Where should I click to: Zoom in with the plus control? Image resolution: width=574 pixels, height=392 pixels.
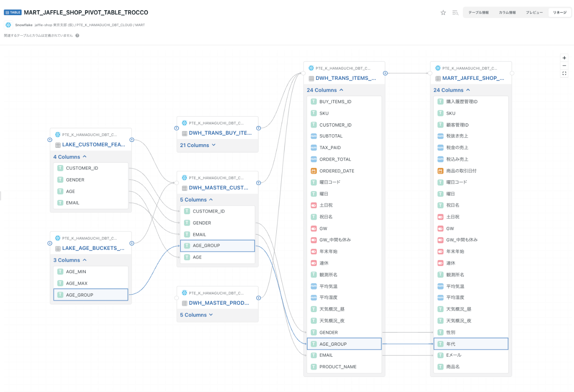[x=564, y=58]
